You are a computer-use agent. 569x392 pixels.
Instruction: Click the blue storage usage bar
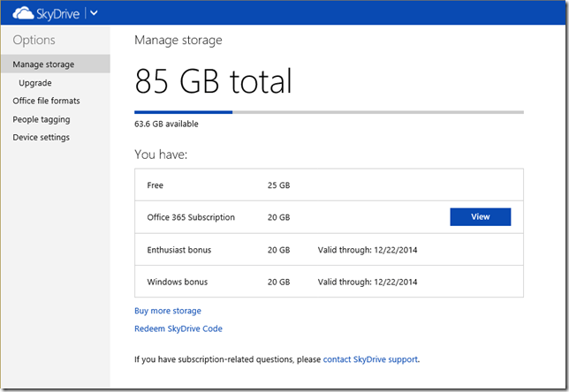(183, 112)
